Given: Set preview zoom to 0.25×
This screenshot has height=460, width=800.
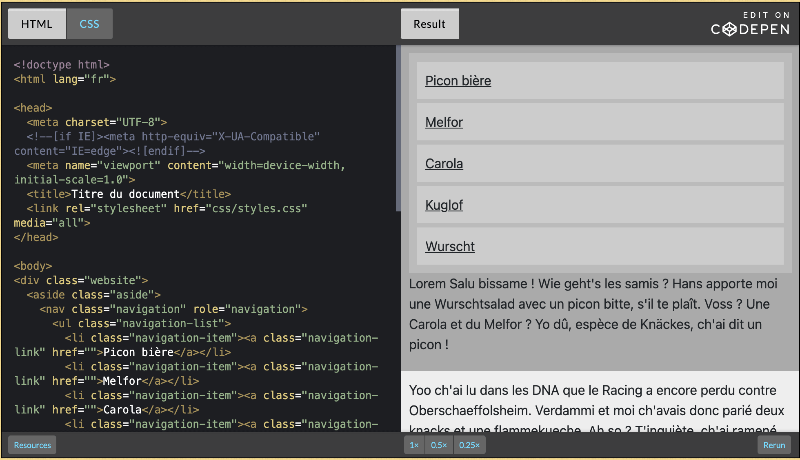Looking at the screenshot, I should (469, 445).
